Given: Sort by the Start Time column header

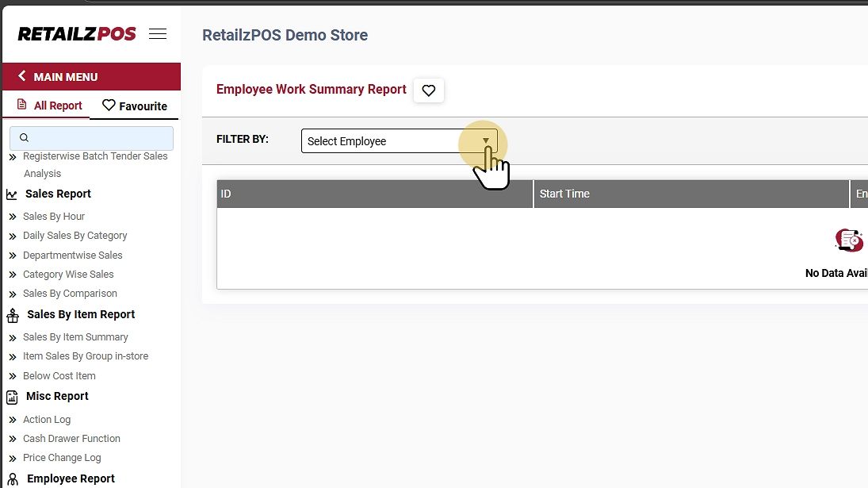Looking at the screenshot, I should tap(564, 194).
